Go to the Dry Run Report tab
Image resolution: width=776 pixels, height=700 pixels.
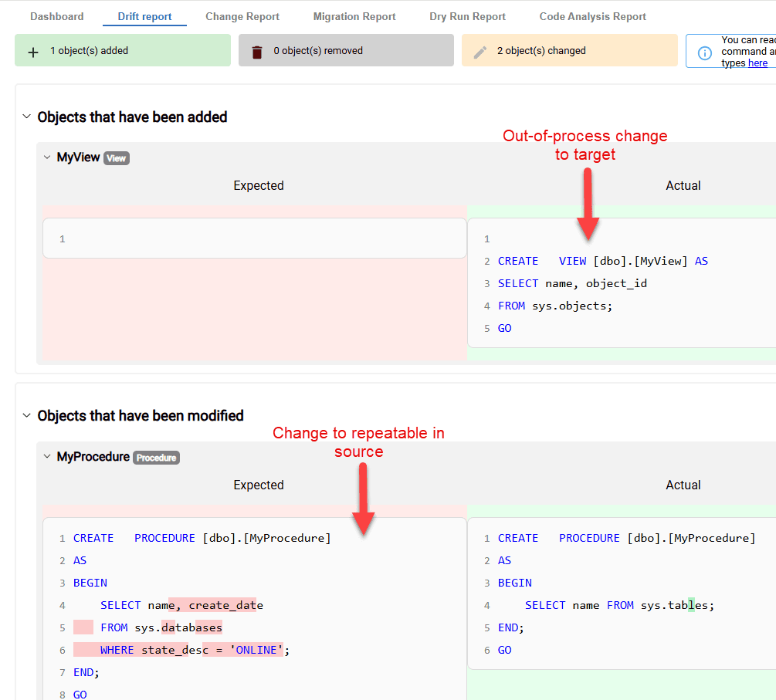tap(468, 16)
